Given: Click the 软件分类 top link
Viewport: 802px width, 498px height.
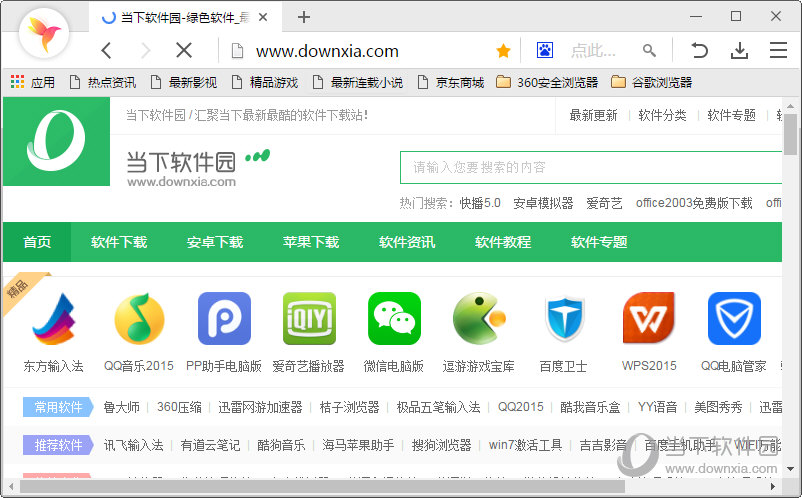Looking at the screenshot, I should [662, 116].
